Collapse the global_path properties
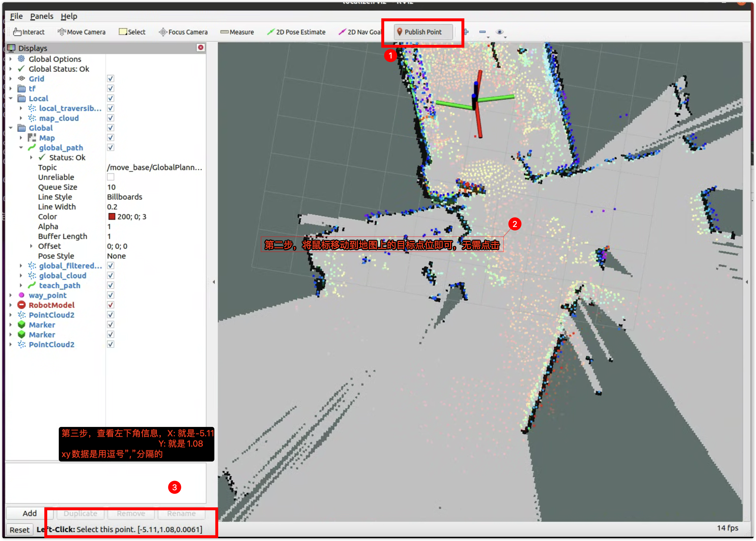This screenshot has height=541, width=756. pos(21,147)
